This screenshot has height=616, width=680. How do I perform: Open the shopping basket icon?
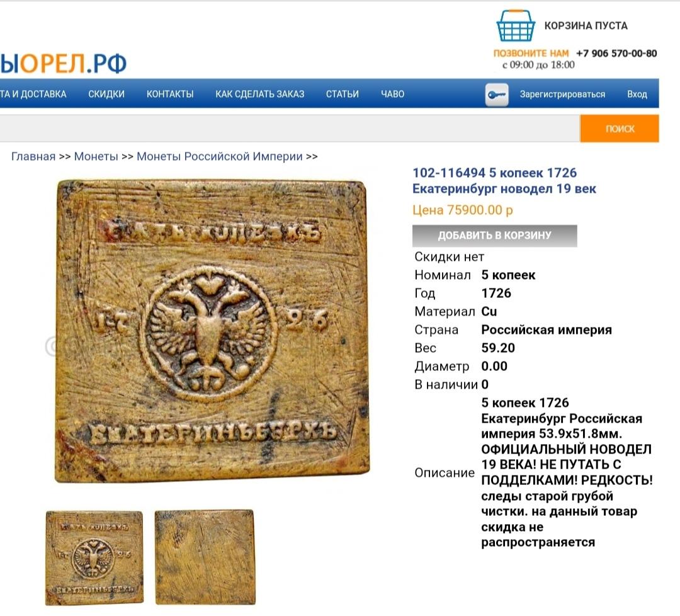tap(515, 26)
